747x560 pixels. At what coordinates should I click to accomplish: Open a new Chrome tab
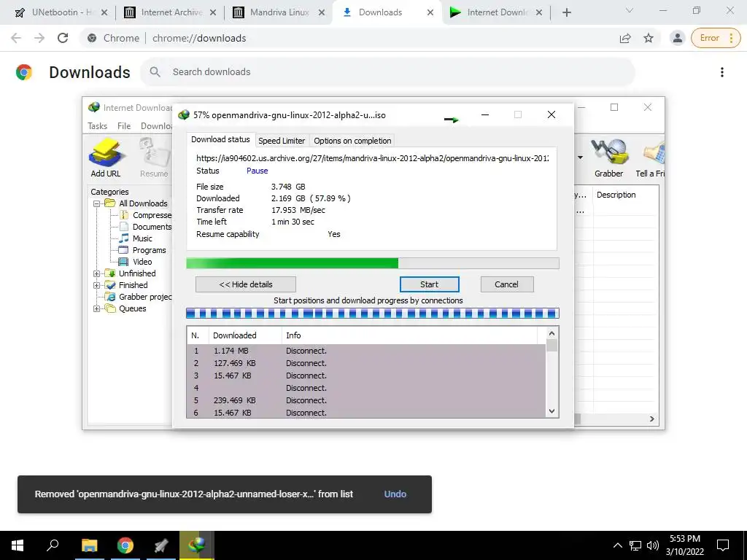point(566,12)
